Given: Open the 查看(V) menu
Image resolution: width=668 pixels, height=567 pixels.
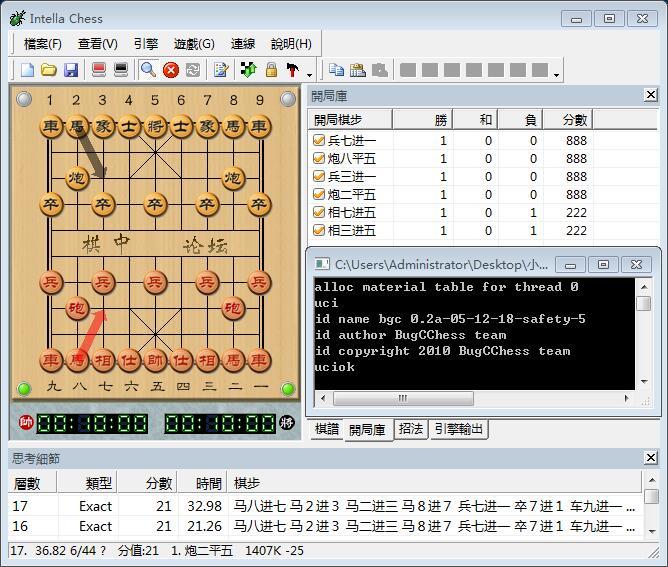Looking at the screenshot, I should (x=98, y=43).
